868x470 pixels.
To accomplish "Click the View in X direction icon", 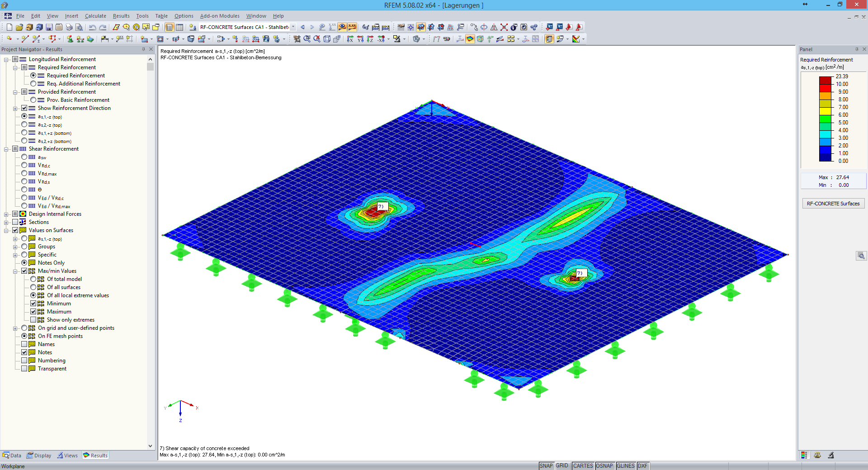I will 350,39.
